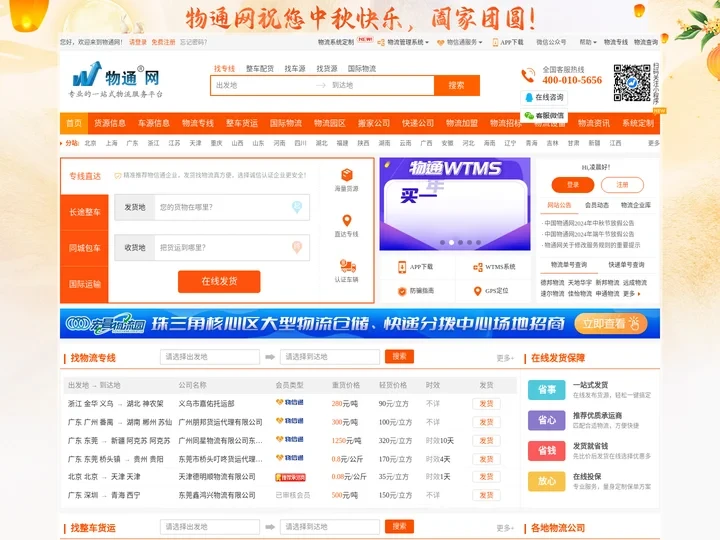This screenshot has width=720, height=540.
Task: Open the 货源信息 nav menu item
Action: (x=110, y=123)
